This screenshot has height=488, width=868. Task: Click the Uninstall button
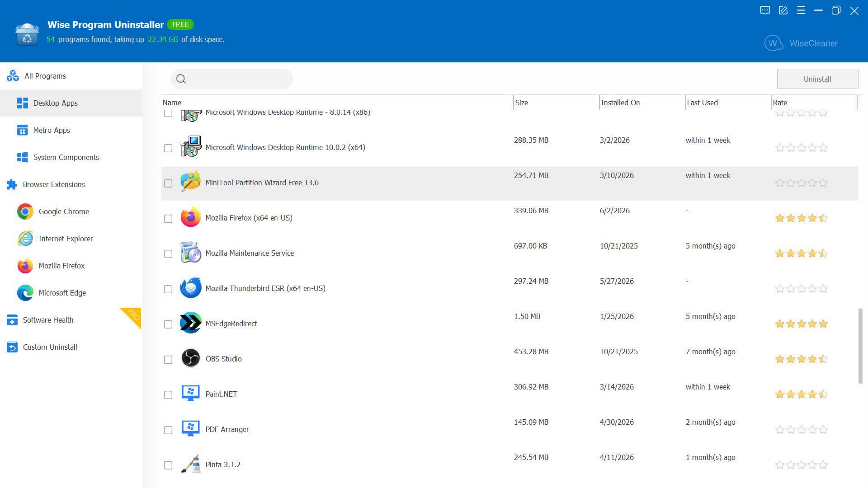click(817, 79)
